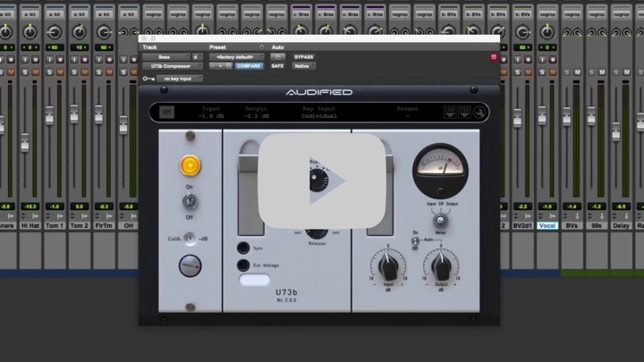Screen dimensions: 644x362
Task: Click the Vocal track pan knob
Action: click(x=547, y=31)
